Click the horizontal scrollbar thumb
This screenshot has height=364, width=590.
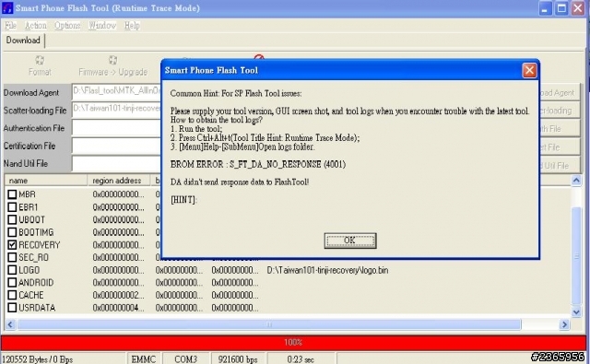coord(269,324)
